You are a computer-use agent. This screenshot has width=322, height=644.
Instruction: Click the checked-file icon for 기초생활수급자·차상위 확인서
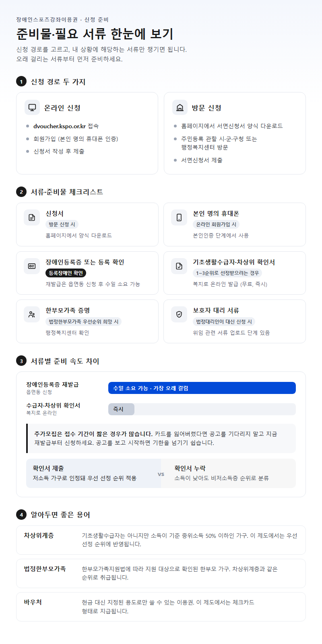click(x=179, y=266)
